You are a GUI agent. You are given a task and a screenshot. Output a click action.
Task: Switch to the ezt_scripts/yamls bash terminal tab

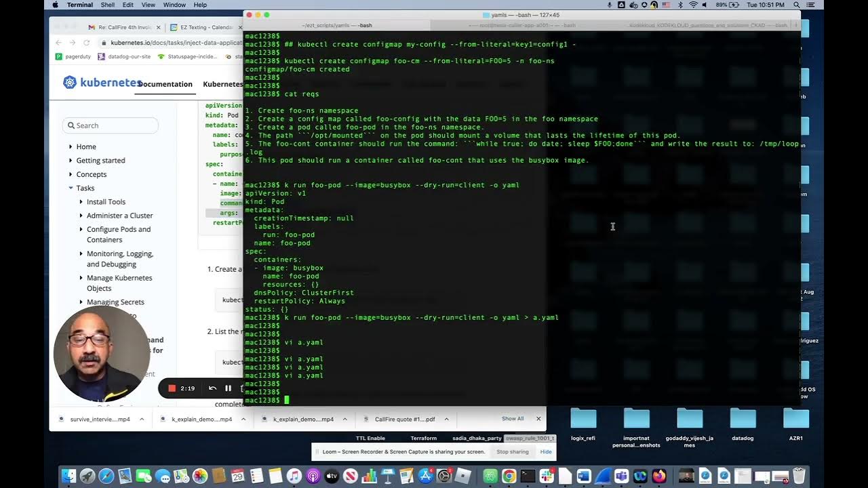[x=337, y=25]
